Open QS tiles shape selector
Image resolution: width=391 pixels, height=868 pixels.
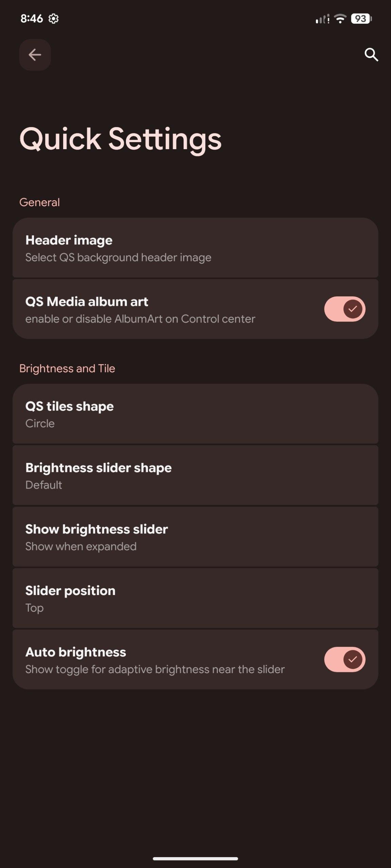click(195, 414)
